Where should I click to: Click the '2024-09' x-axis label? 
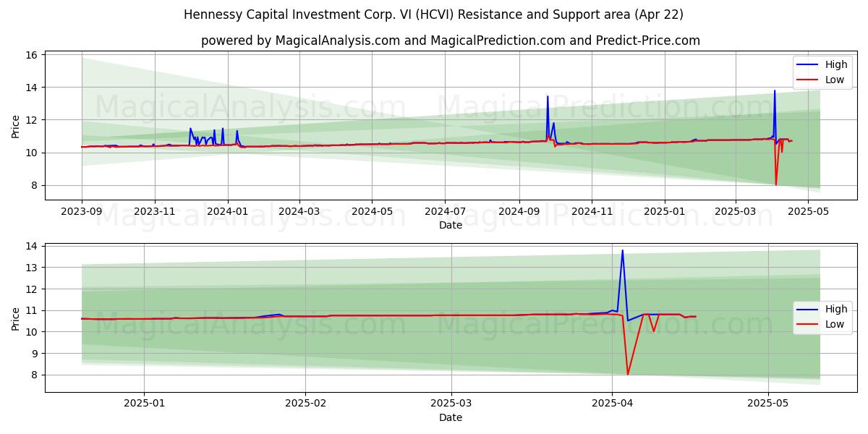pos(518,212)
